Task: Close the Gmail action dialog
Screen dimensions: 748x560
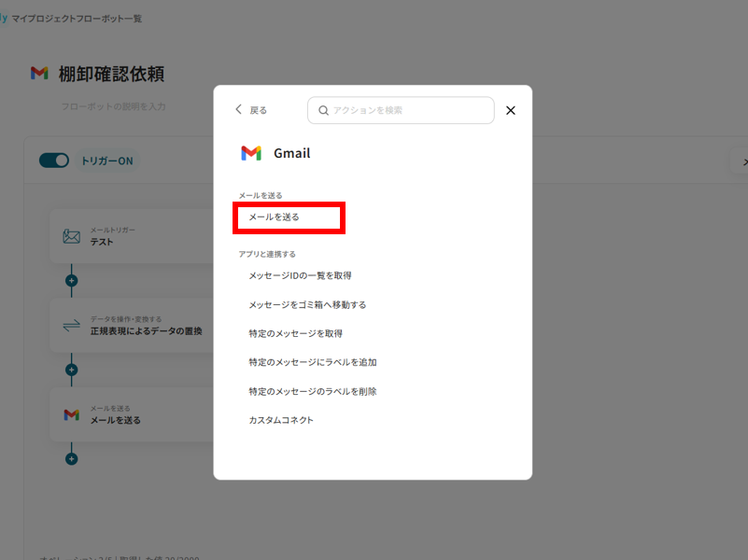Action: [511, 110]
